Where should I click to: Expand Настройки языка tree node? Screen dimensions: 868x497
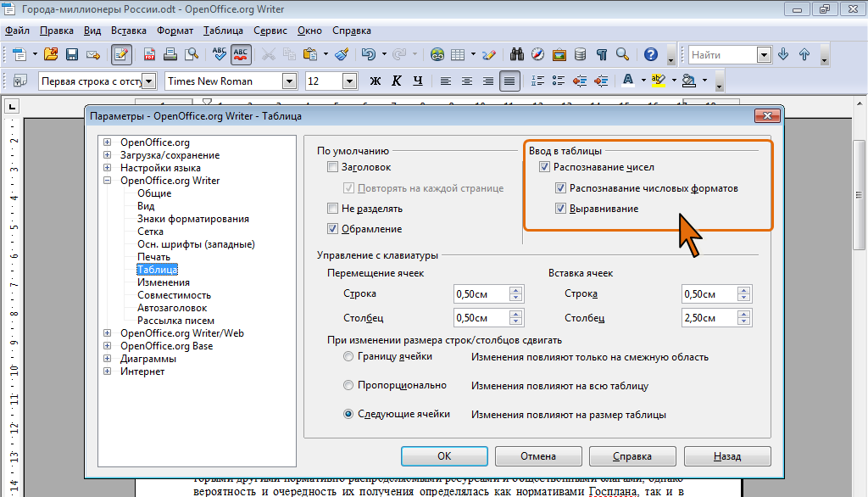(x=108, y=167)
